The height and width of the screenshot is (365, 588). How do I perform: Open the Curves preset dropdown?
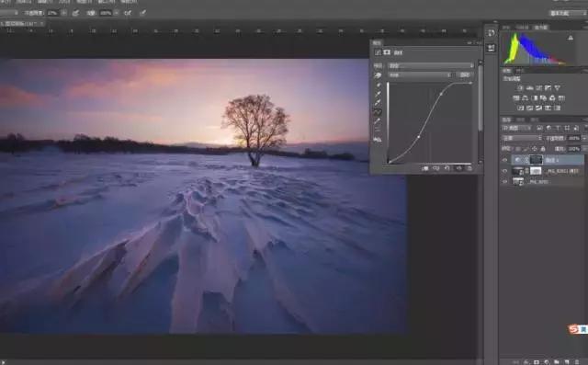click(x=431, y=65)
